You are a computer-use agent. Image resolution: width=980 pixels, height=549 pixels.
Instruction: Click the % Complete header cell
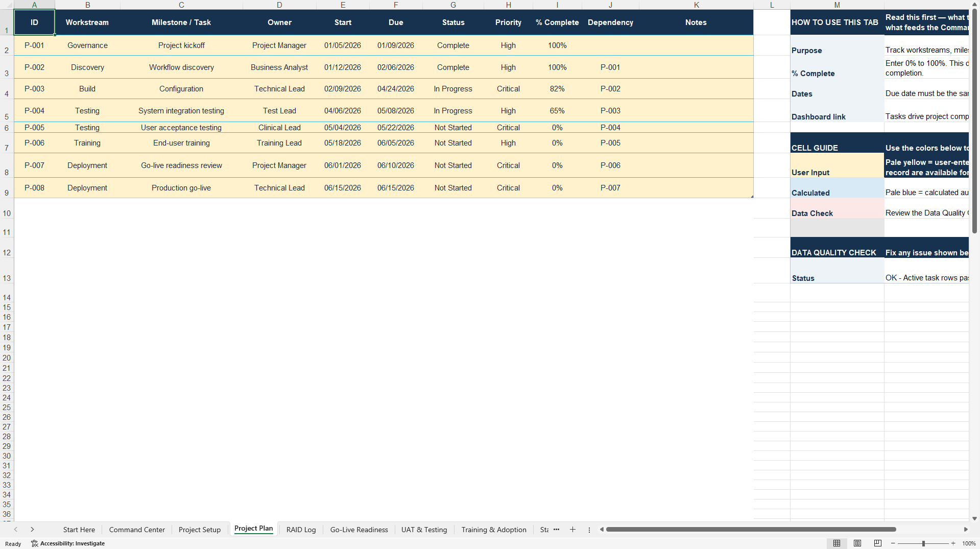pos(557,22)
